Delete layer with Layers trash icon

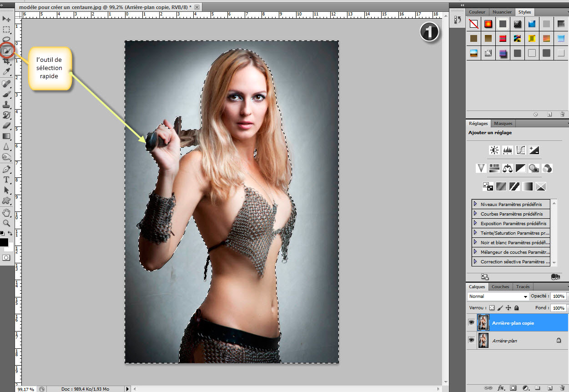tap(562, 388)
